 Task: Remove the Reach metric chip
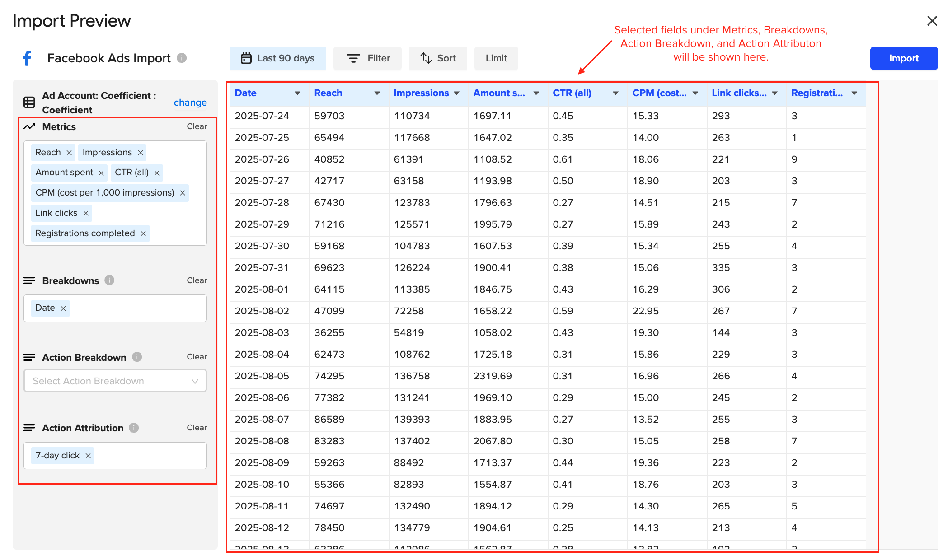tap(70, 152)
